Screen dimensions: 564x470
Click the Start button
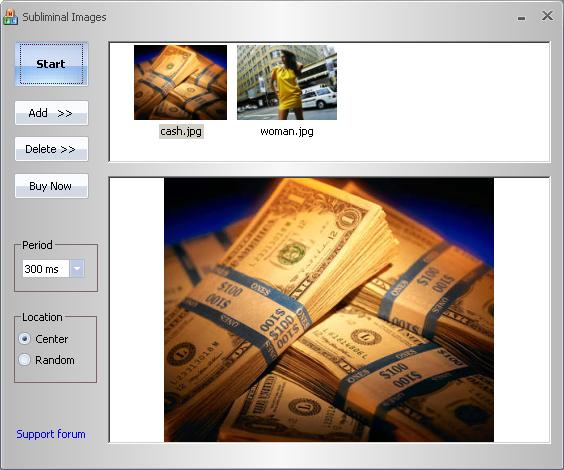pos(51,64)
